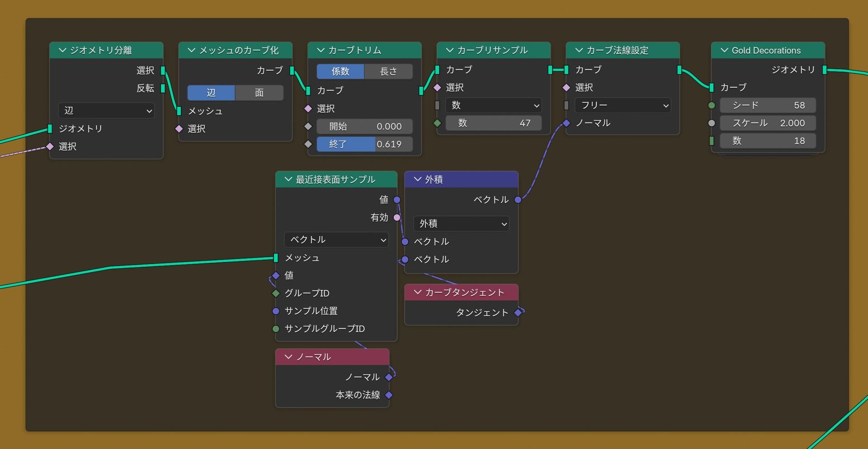Click the ベクトル output socket of 外積 node
The width and height of the screenshot is (868, 449).
point(518,199)
